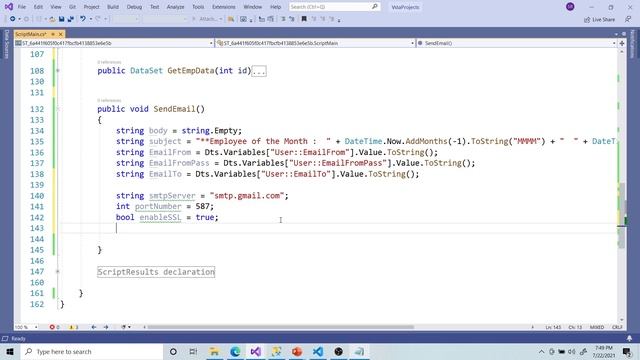Click the Find in Files toolbar icon
Screen dimensions: 640x360
click(231, 19)
